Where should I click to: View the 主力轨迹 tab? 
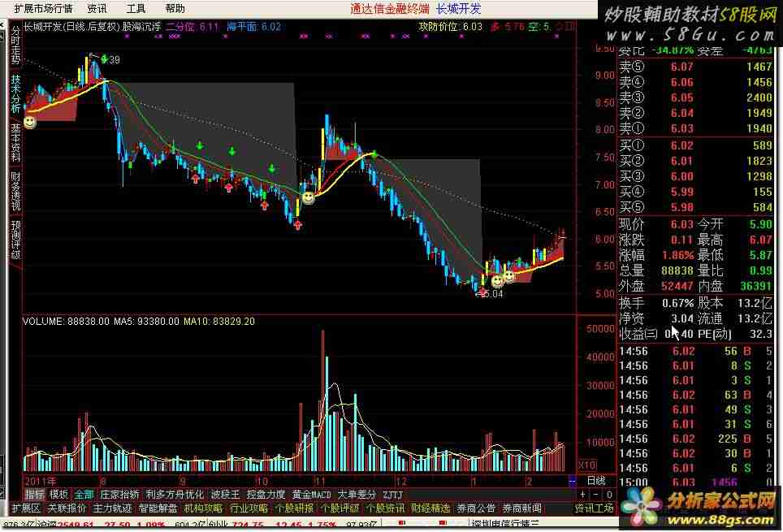click(112, 508)
